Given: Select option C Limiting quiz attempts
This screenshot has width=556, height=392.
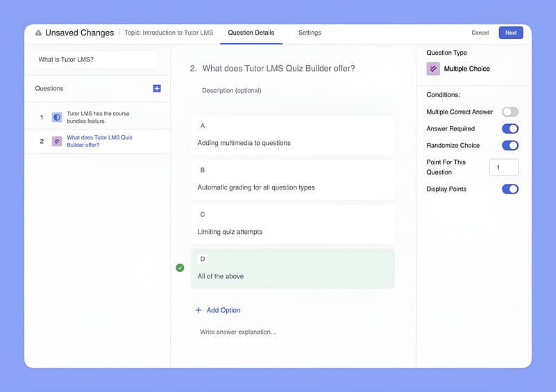Looking at the screenshot, I should (x=292, y=224).
